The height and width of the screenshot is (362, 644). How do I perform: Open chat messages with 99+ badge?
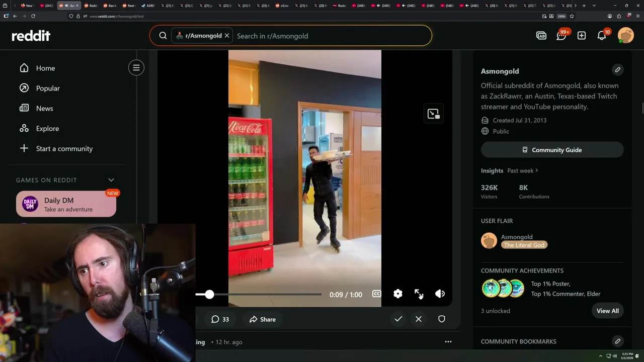tap(561, 36)
